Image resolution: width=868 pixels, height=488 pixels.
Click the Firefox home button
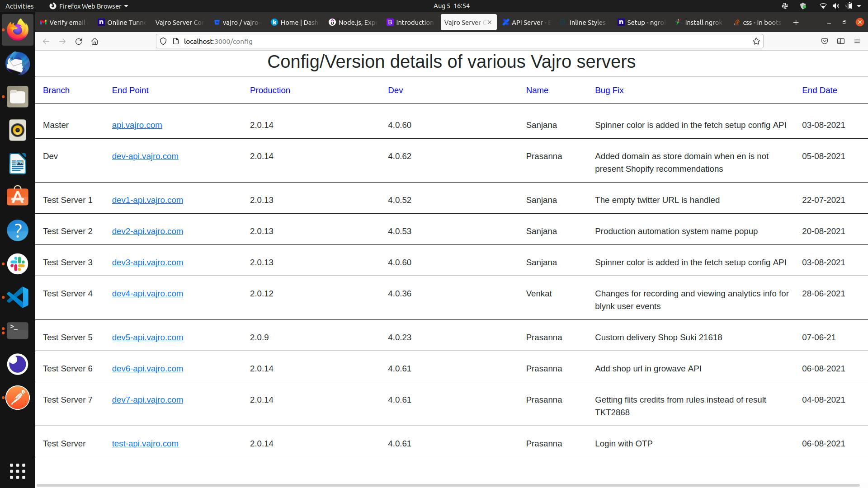(x=94, y=42)
